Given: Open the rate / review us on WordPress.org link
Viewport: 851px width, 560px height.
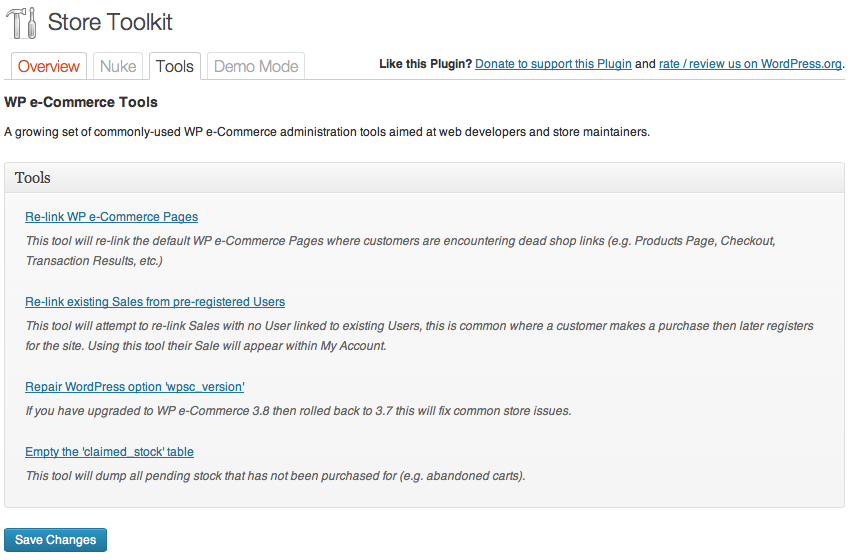Looking at the screenshot, I should pos(750,64).
